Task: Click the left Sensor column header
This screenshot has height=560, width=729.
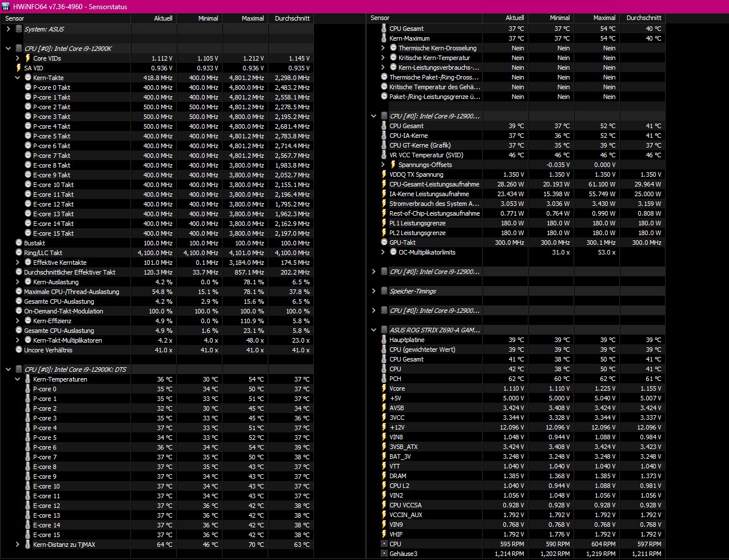Action: tap(65, 18)
